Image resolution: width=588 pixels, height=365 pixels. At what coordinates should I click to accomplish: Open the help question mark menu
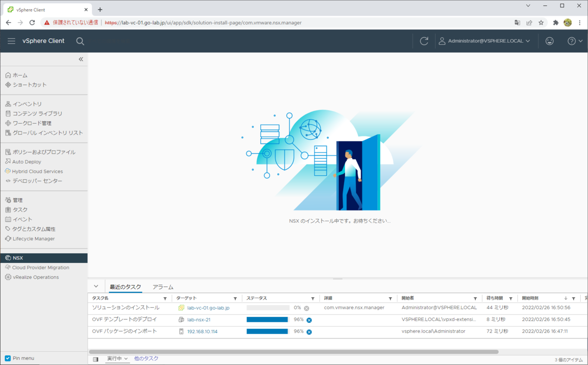click(x=575, y=41)
